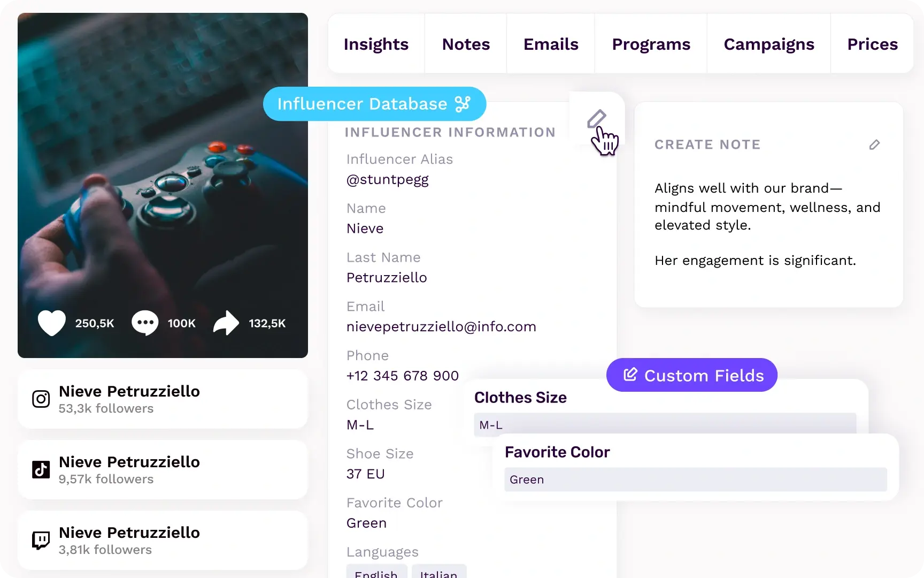
Task: Click the Custom Fields button
Action: [x=692, y=375]
